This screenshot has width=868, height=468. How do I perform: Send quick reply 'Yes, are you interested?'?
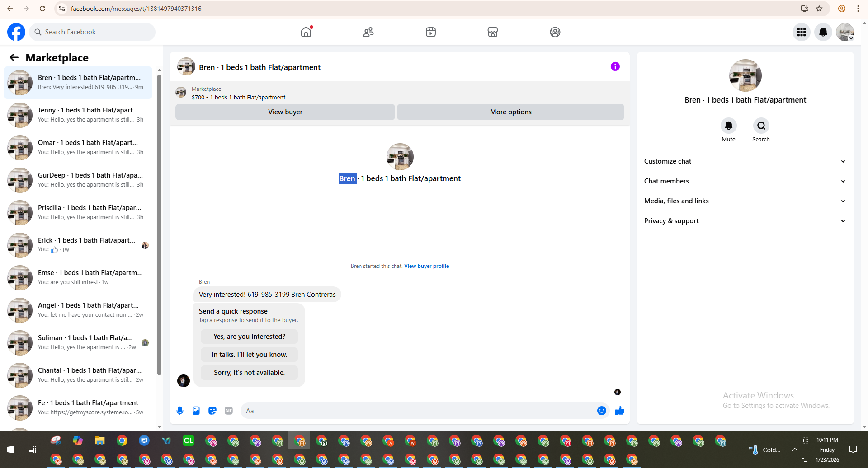250,337
